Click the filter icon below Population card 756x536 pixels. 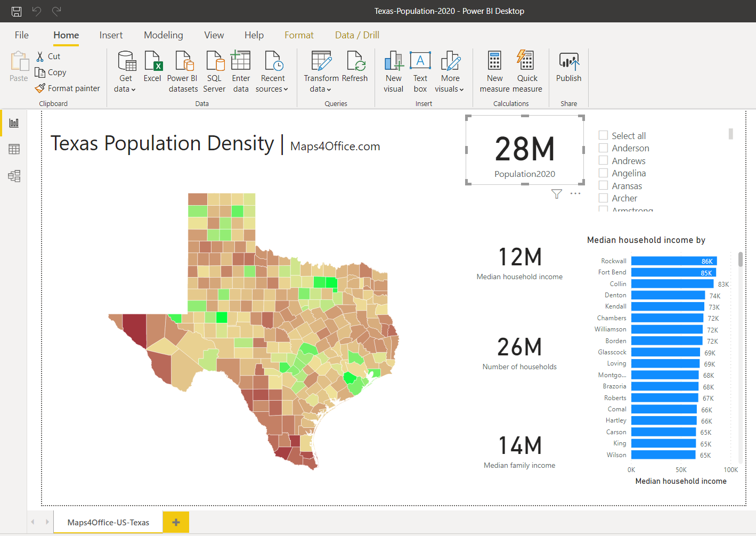556,194
